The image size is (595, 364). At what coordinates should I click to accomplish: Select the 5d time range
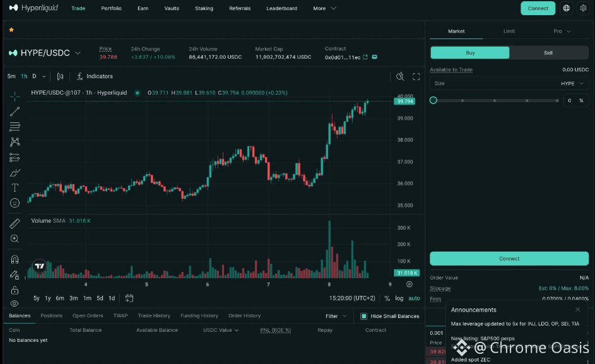pyautogui.click(x=100, y=298)
